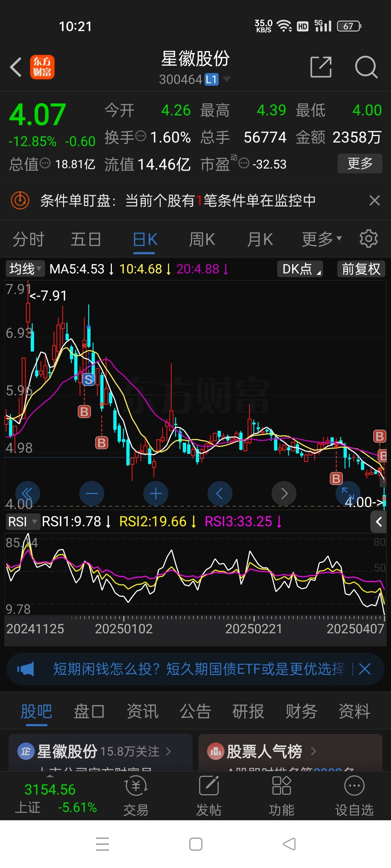
Task: Open the 财务 financials tab
Action: click(301, 711)
